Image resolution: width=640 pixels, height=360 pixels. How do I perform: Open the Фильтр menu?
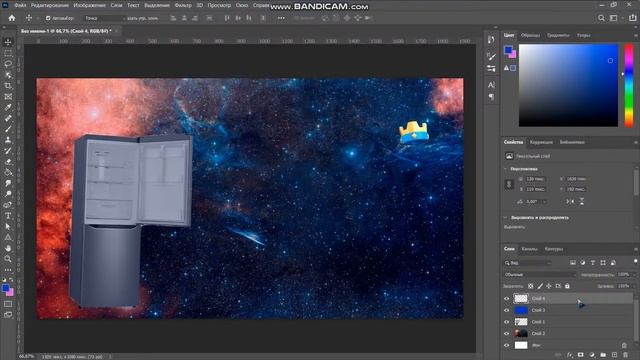click(x=183, y=5)
